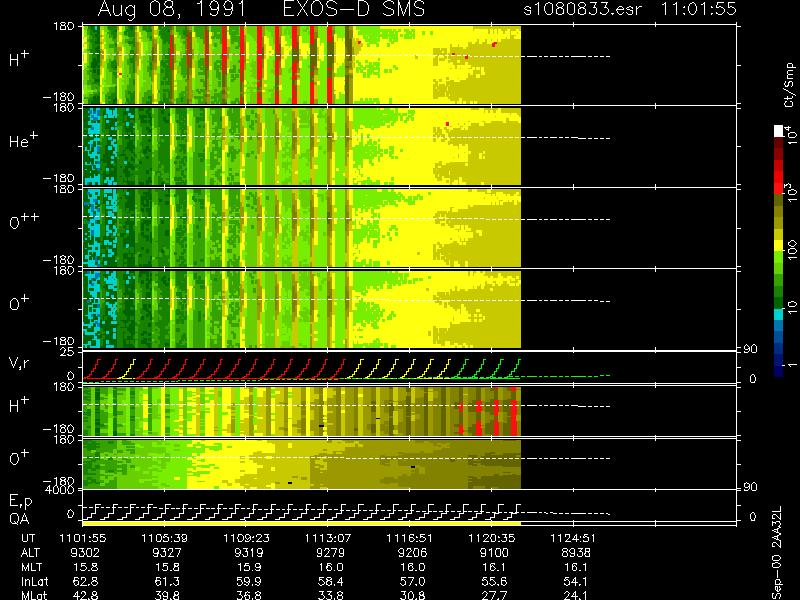Select the InLat value "62.8"
Viewport: 800px width, 600px height.
click(x=86, y=581)
